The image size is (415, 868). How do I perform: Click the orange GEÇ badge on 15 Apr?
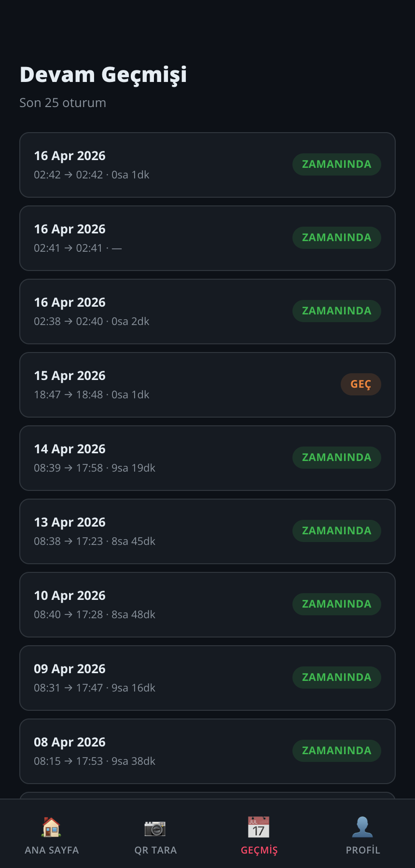(360, 384)
